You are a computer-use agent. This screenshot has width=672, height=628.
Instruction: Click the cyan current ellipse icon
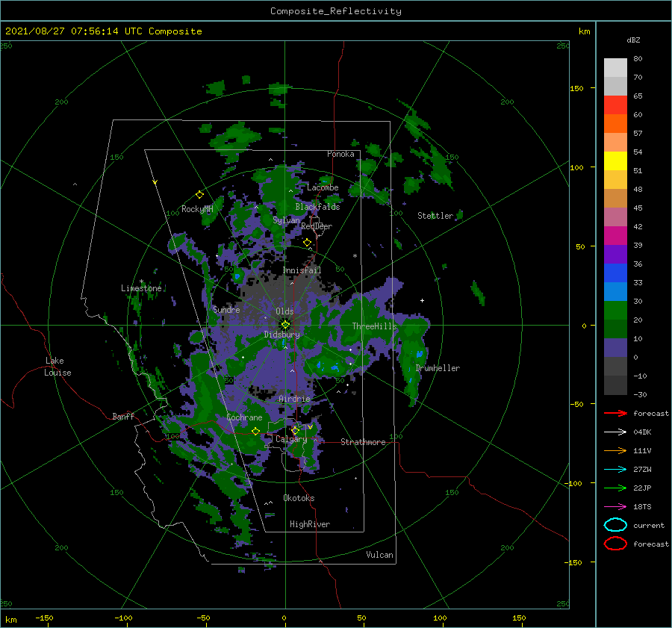pyautogui.click(x=615, y=525)
